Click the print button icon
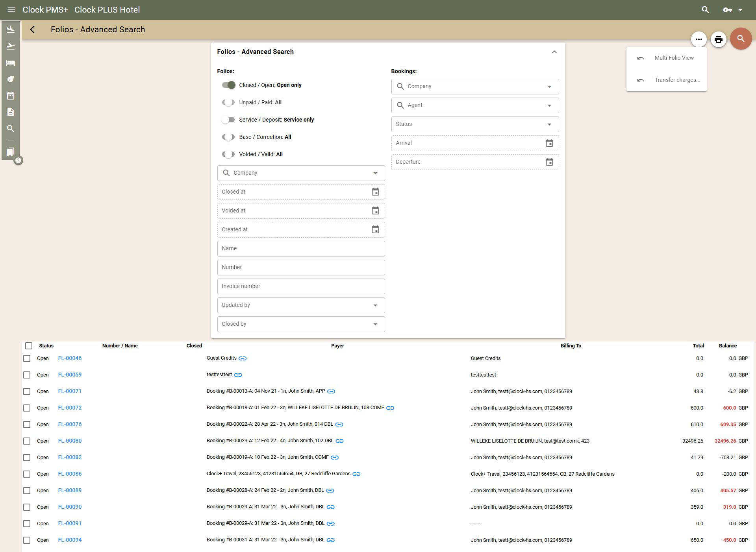The height and width of the screenshot is (552, 756). (x=718, y=39)
